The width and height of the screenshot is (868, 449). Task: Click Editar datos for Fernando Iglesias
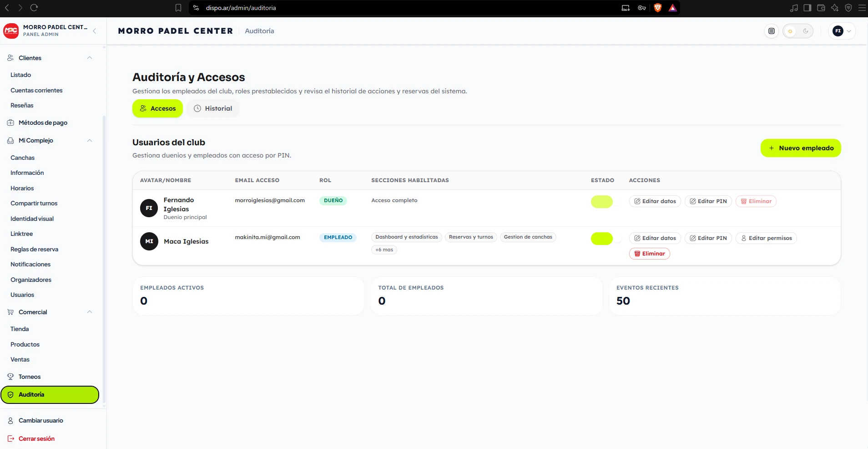pos(655,201)
